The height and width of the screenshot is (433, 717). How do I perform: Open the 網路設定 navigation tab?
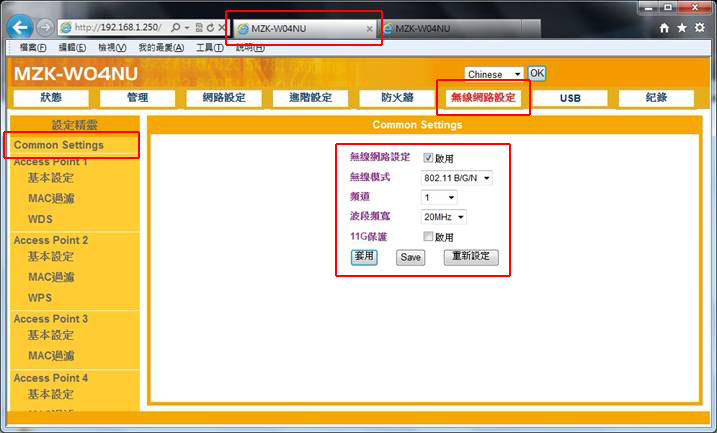224,97
